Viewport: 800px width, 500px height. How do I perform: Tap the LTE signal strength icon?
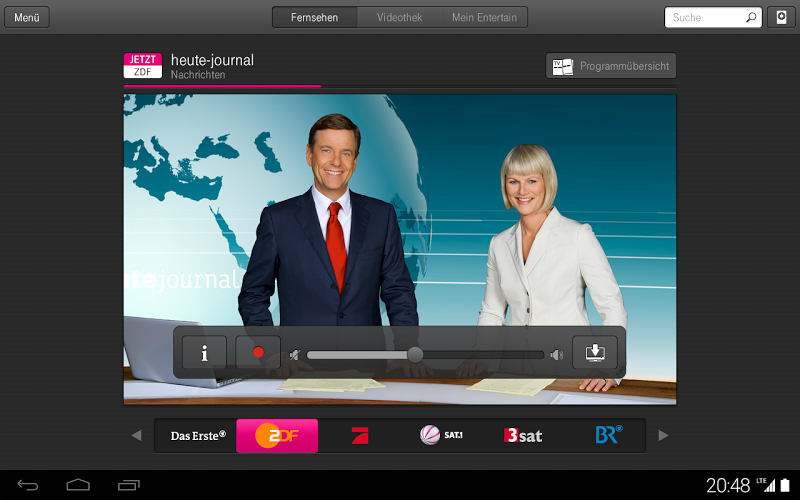pos(766,485)
